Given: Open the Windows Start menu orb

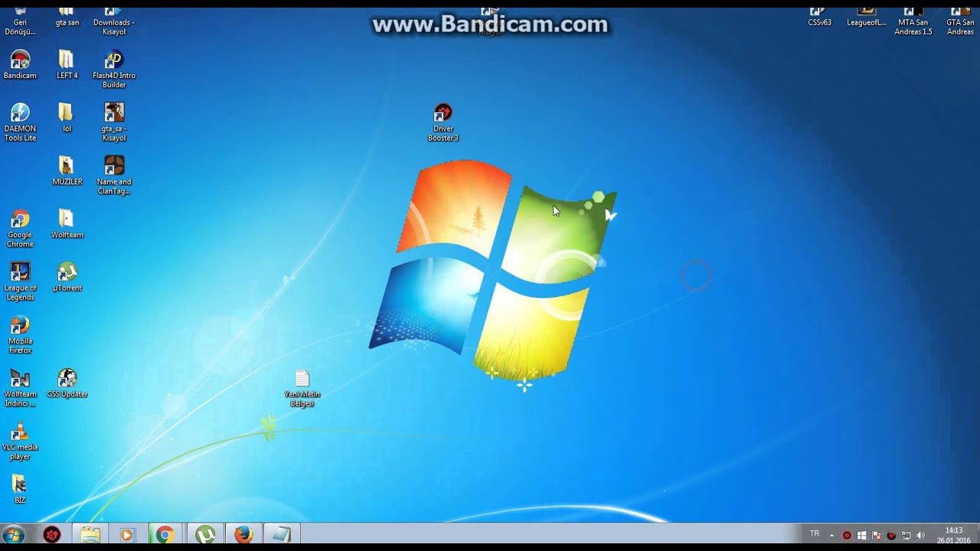Looking at the screenshot, I should 14,534.
